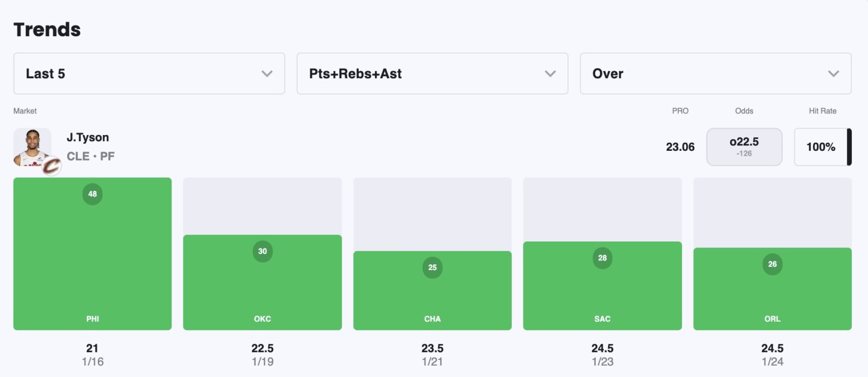Click the 25 value badge on CHA bar
The width and height of the screenshot is (868, 377).
[x=432, y=267]
